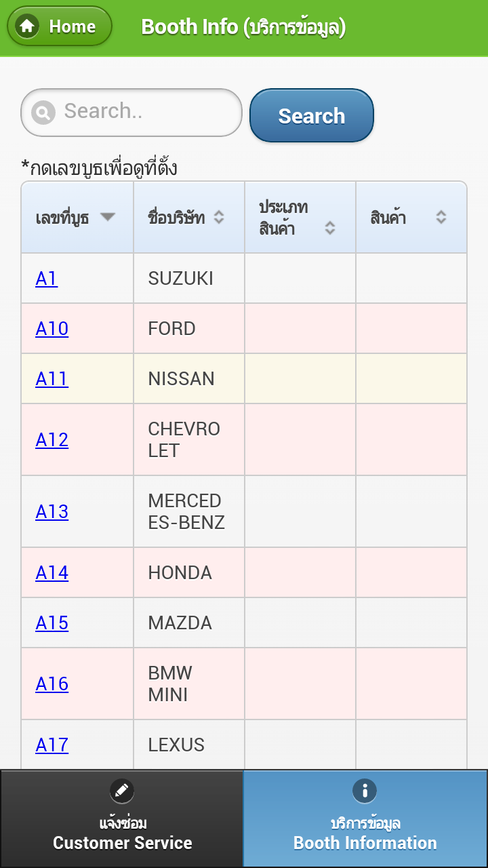Open booth A13 Mercedes-Benz link

coord(52,511)
